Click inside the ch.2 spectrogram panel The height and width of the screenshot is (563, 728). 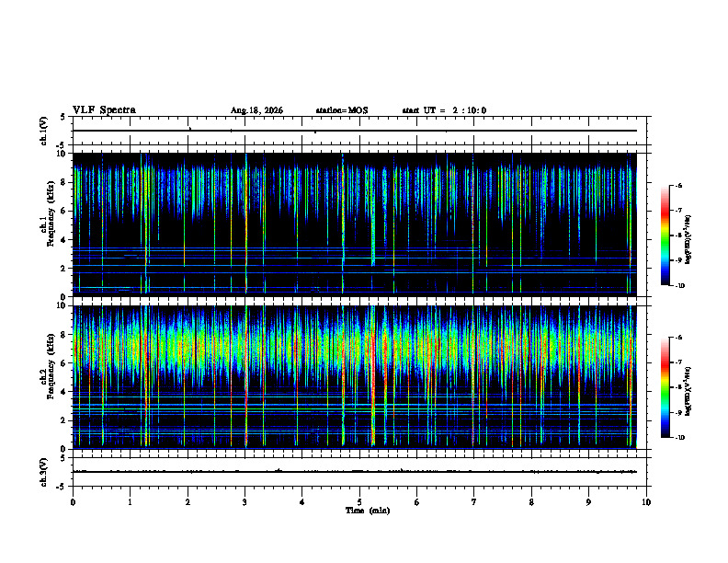click(354, 377)
